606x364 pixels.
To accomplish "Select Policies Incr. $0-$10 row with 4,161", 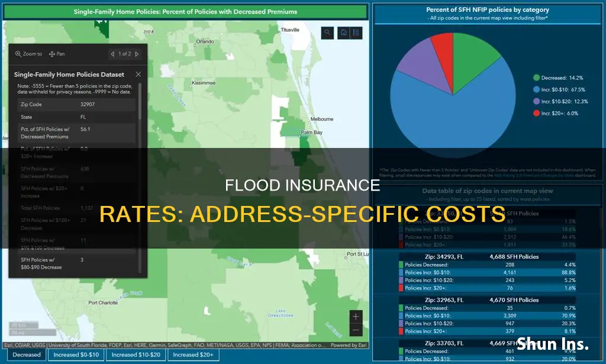I will tap(487, 272).
